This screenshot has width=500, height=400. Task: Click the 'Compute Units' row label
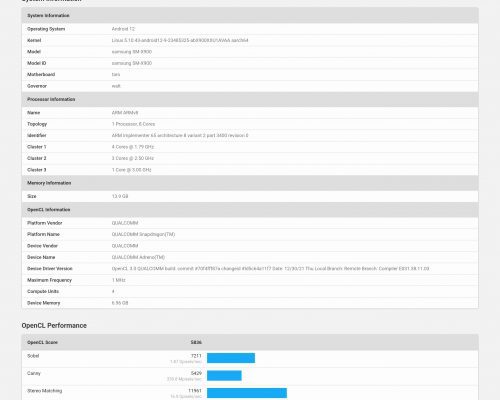(43, 291)
